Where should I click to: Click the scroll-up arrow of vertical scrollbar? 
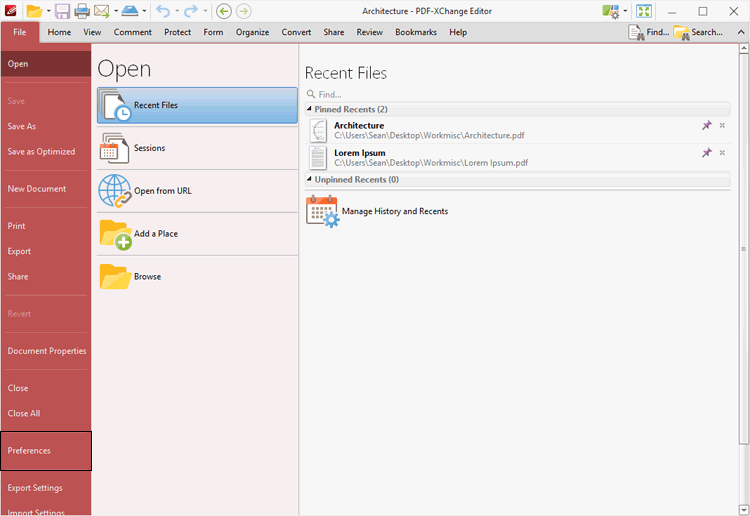coord(744,48)
